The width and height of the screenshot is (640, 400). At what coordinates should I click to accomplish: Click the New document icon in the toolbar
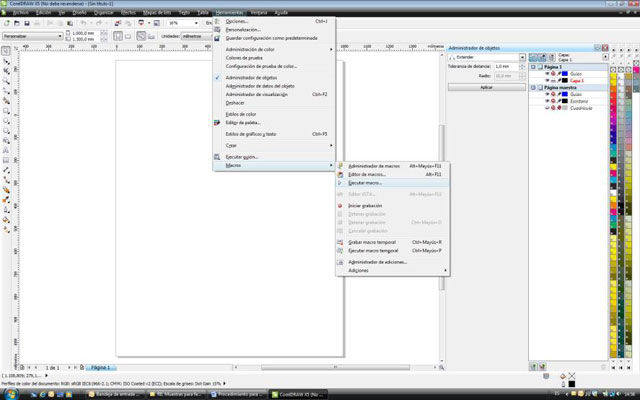(7, 21)
